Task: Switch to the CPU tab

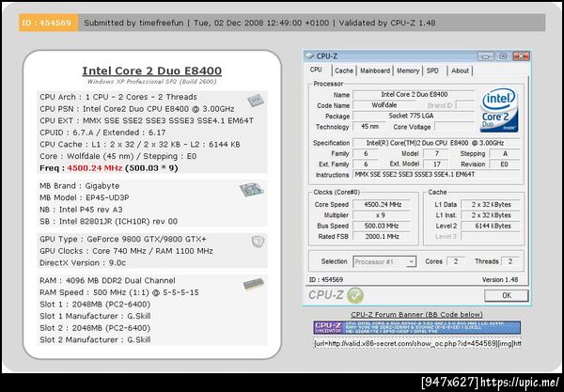Action: (316, 70)
